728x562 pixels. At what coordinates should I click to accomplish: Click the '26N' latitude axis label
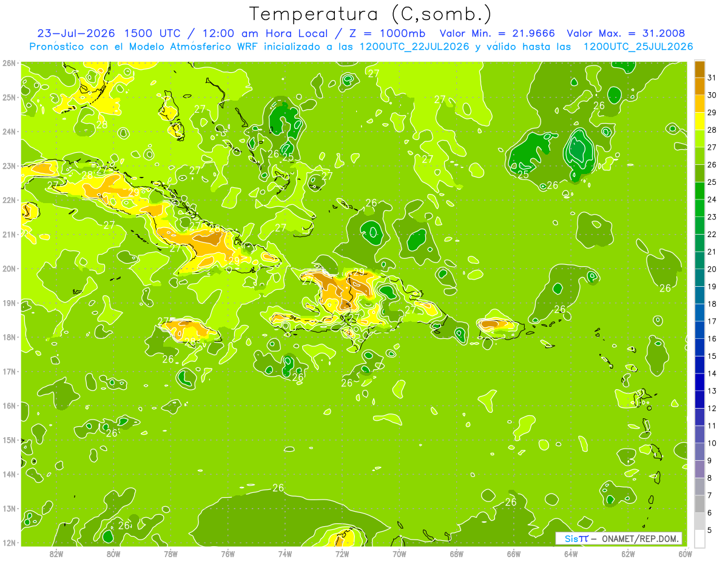pyautogui.click(x=10, y=63)
